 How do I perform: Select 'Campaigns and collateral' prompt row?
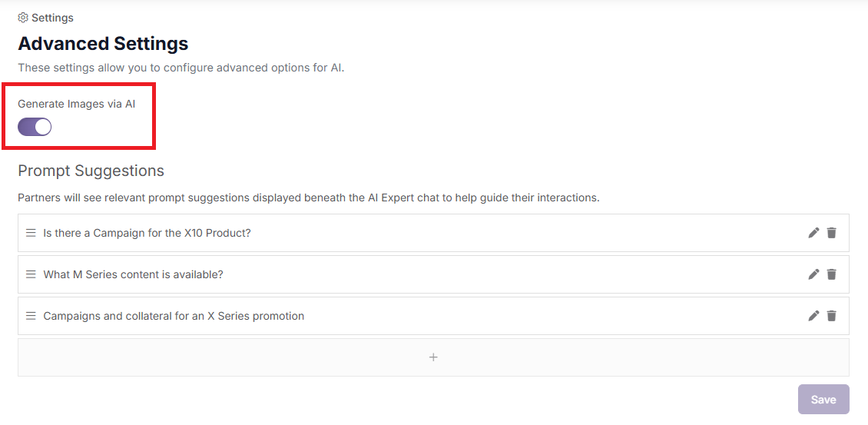point(433,316)
